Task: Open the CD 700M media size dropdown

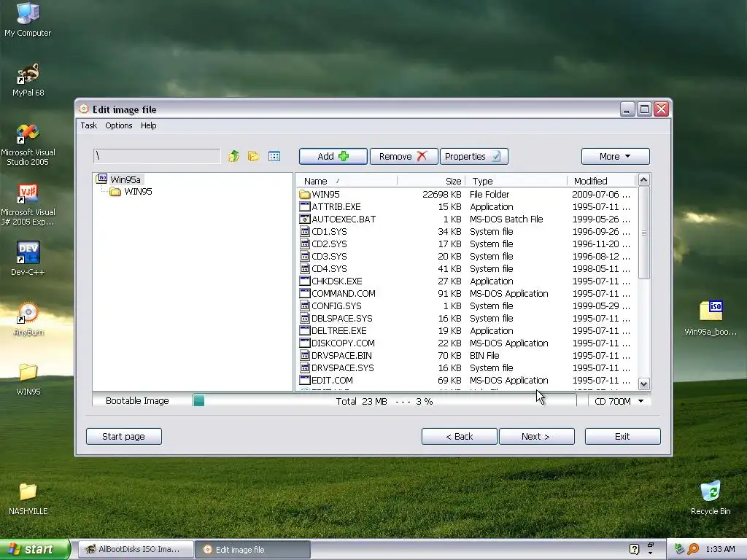Action: [x=619, y=402]
